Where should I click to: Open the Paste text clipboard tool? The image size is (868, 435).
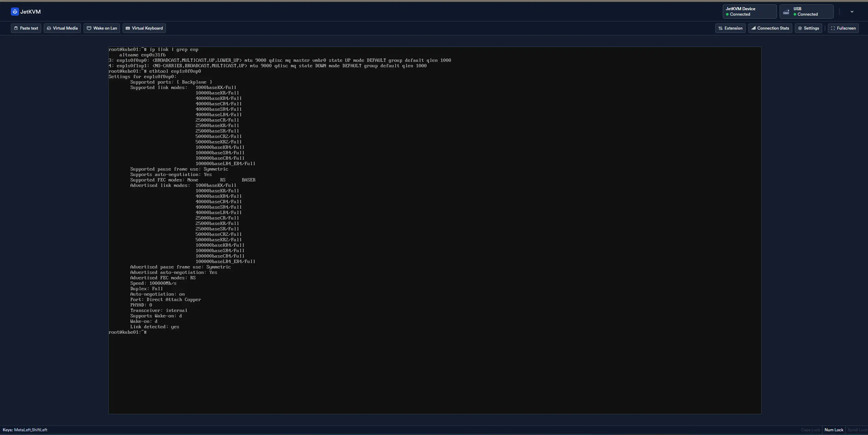coord(26,28)
